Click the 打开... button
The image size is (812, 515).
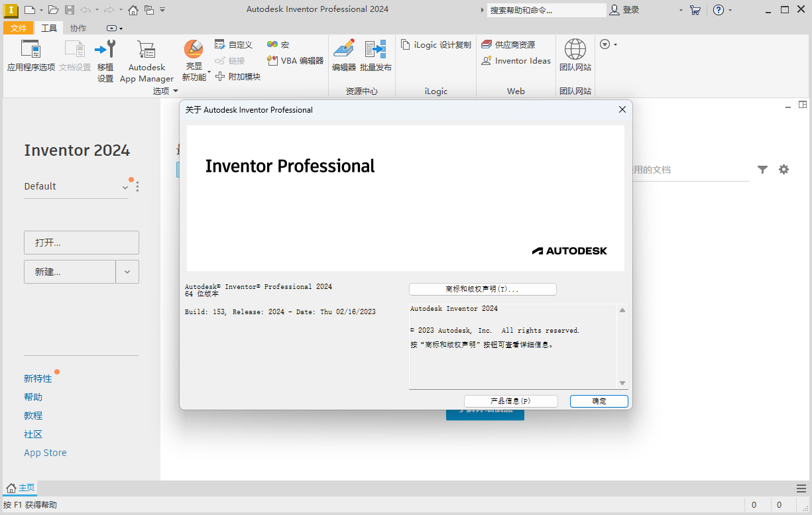(x=82, y=243)
